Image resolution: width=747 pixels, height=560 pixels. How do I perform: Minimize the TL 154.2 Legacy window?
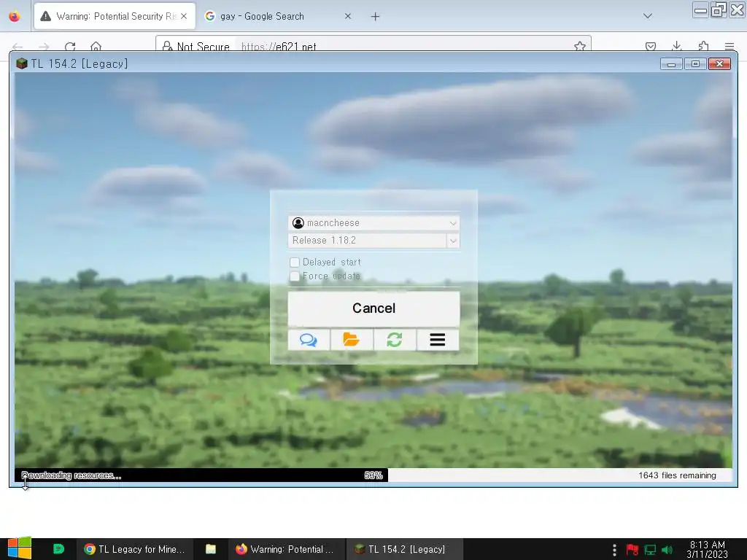(x=671, y=64)
